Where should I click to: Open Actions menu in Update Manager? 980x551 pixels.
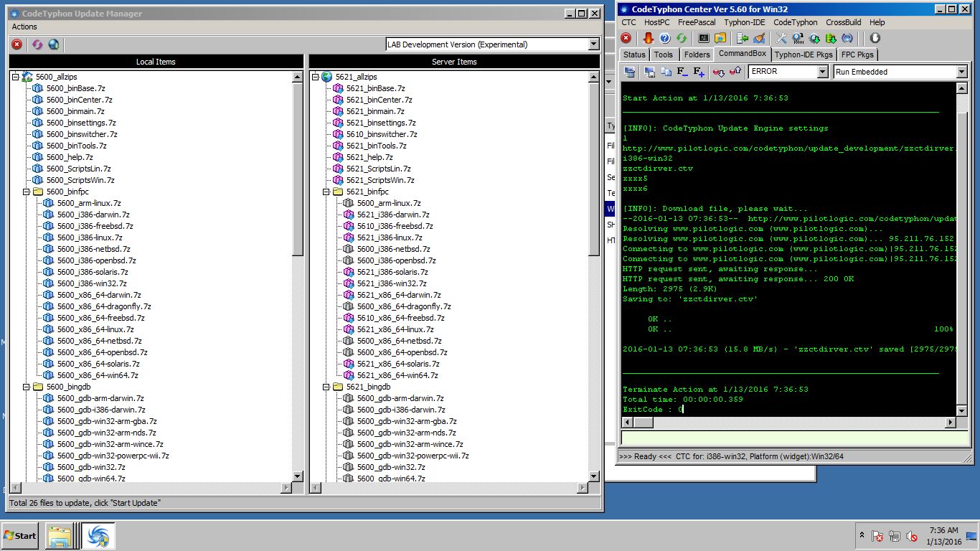point(24,27)
